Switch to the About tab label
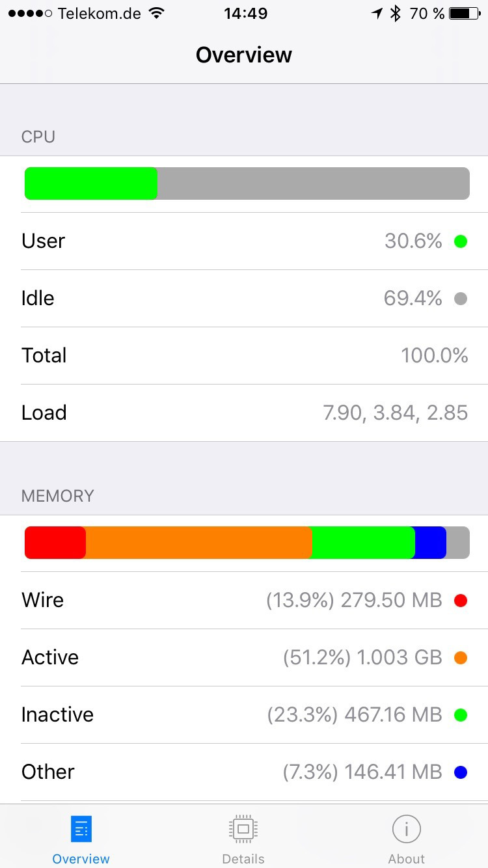 point(406,859)
